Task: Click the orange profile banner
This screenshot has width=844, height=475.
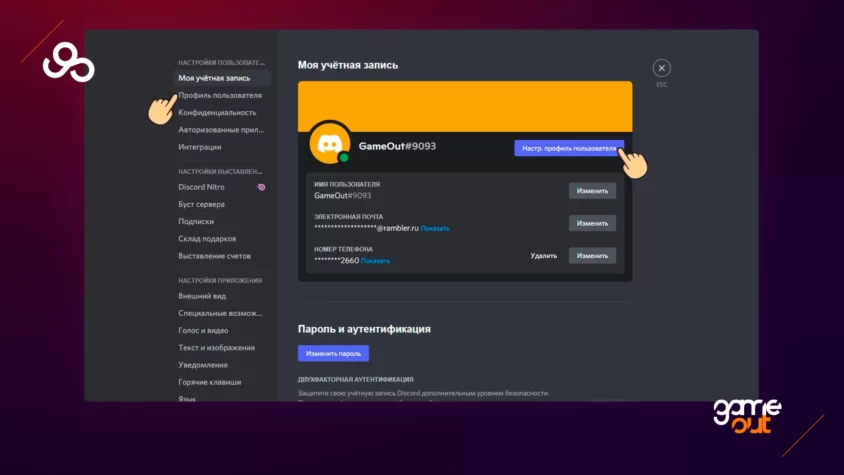Action: click(465, 106)
